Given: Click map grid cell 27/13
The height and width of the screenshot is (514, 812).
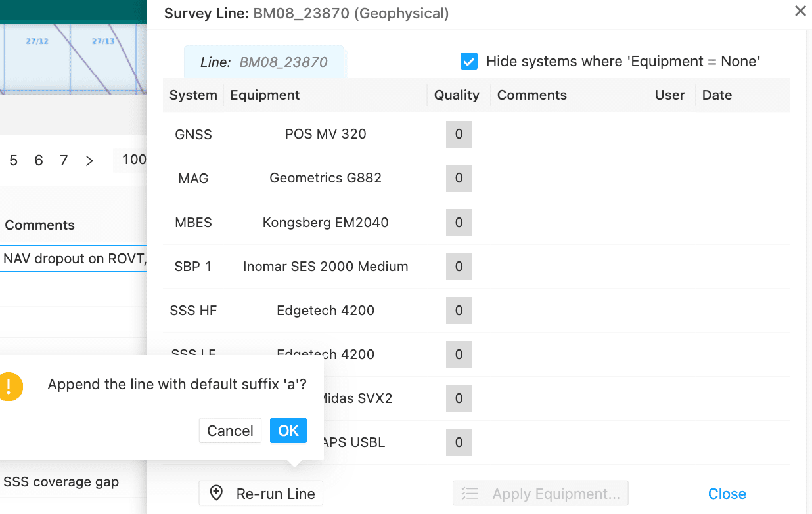Looking at the screenshot, I should click(x=103, y=41).
